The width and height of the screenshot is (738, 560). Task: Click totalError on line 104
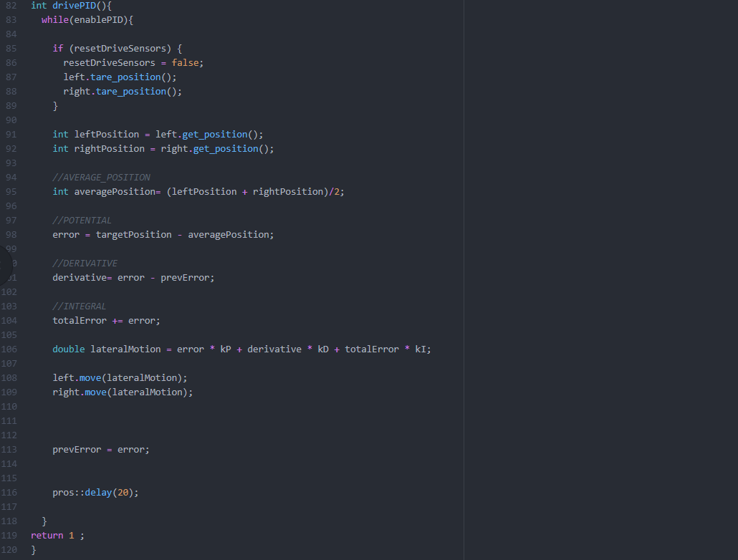79,320
